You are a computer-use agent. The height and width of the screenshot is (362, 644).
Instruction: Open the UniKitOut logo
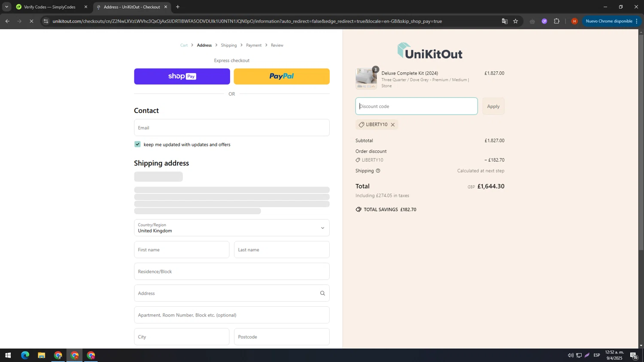point(430,51)
